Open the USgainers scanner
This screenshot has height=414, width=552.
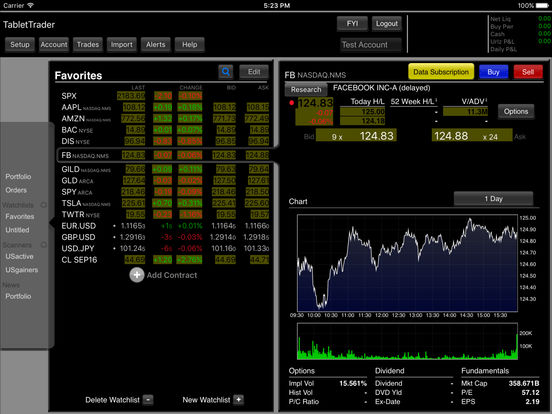point(21,270)
